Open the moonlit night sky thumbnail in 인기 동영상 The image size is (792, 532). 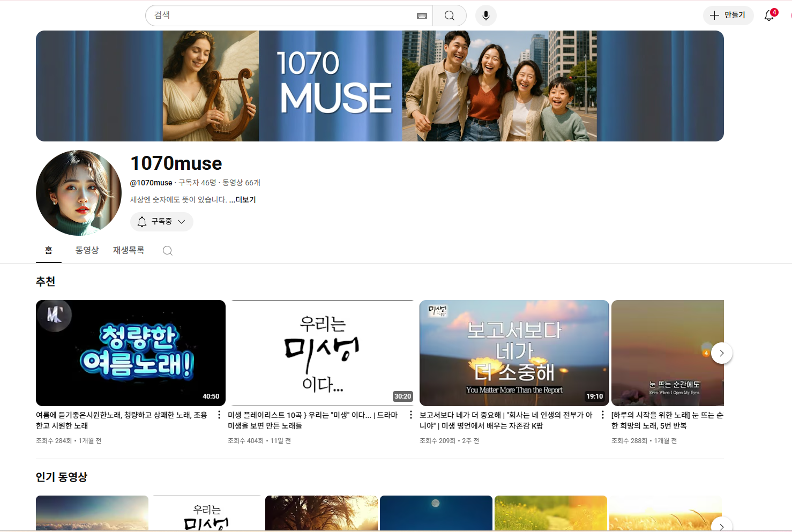[436, 513]
